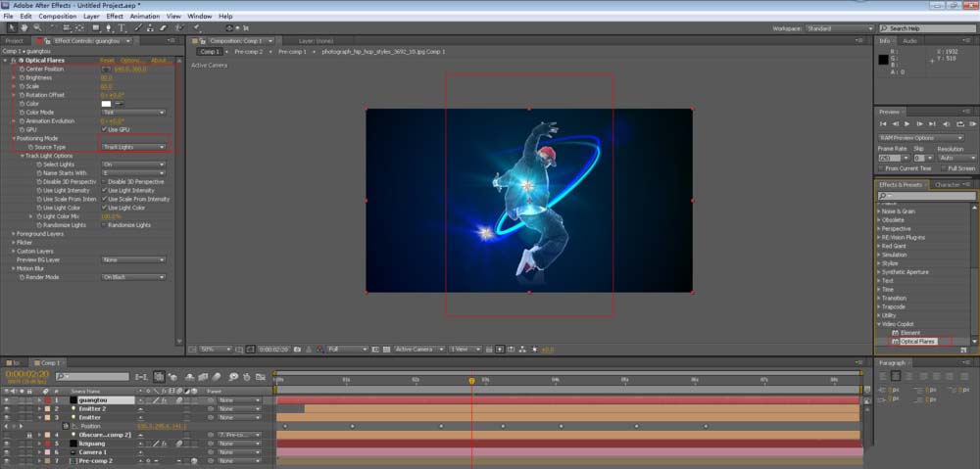Click Reset link for Optical Flares effect

[x=107, y=61]
